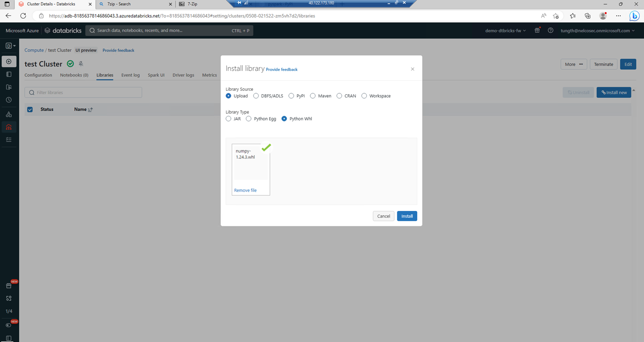
Task: Click the Remove file link
Action: coord(245,190)
